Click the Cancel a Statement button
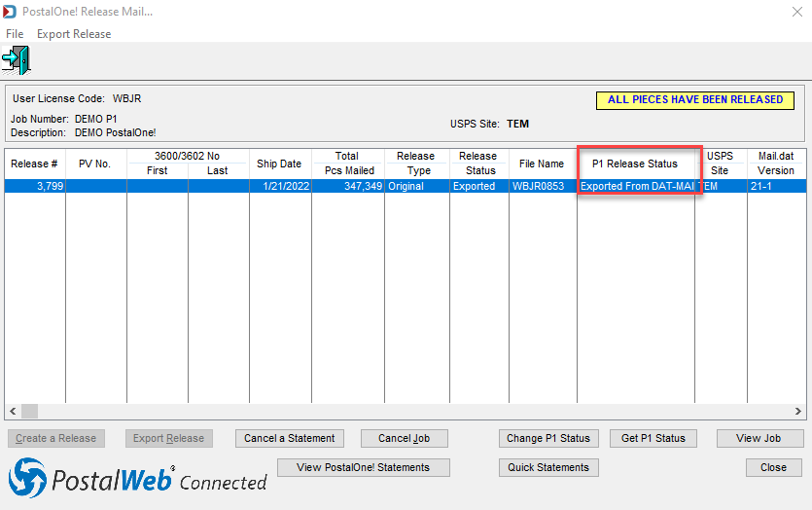 pyautogui.click(x=290, y=439)
